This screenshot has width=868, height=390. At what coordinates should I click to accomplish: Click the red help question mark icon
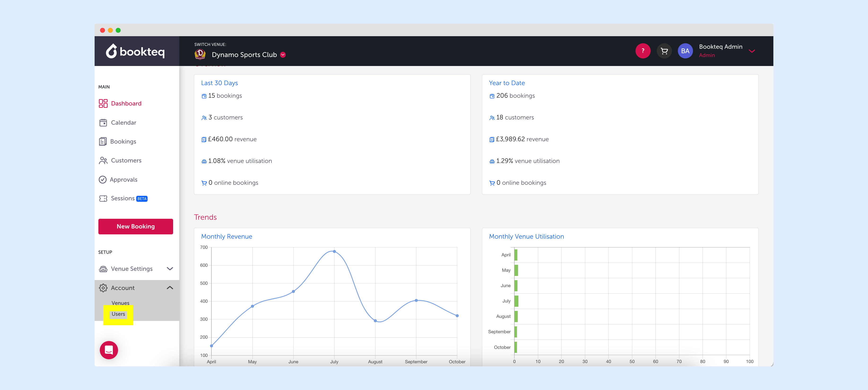643,51
